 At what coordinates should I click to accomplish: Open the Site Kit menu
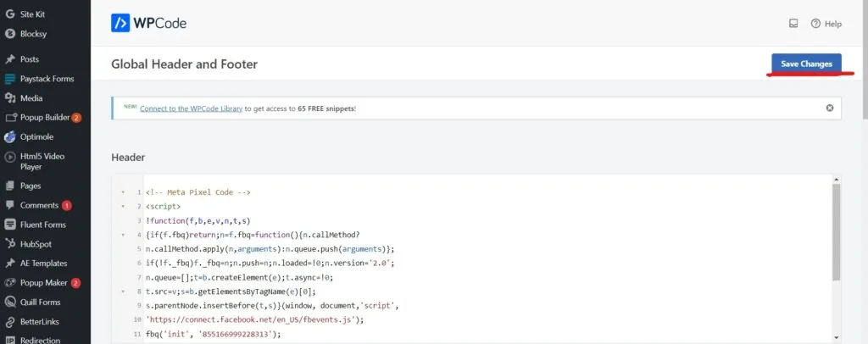coord(33,14)
